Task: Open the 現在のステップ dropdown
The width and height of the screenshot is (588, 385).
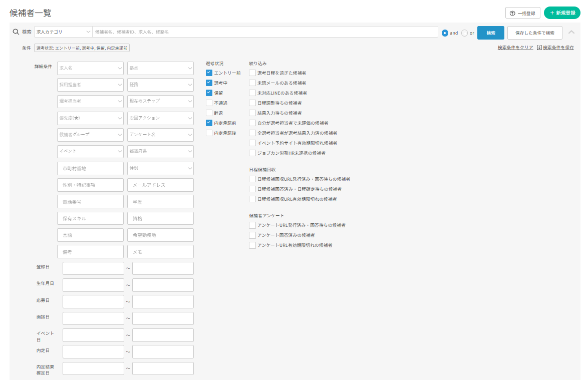Action: (x=160, y=101)
